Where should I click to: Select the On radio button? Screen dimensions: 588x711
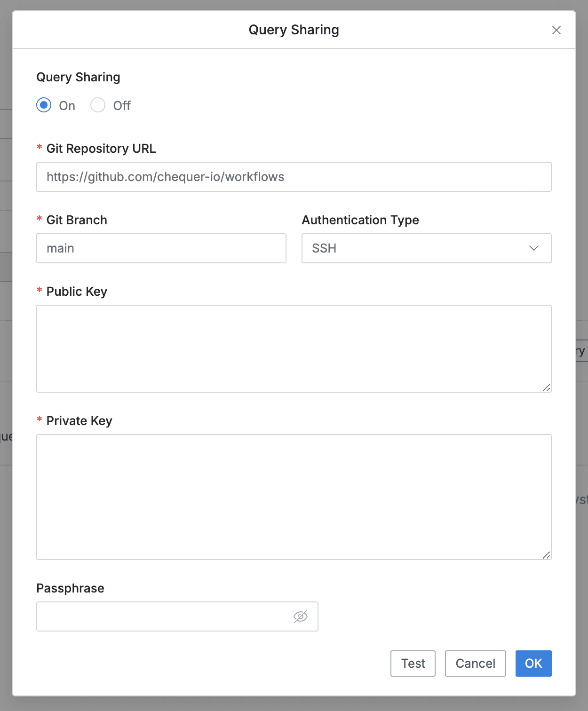pos(44,105)
